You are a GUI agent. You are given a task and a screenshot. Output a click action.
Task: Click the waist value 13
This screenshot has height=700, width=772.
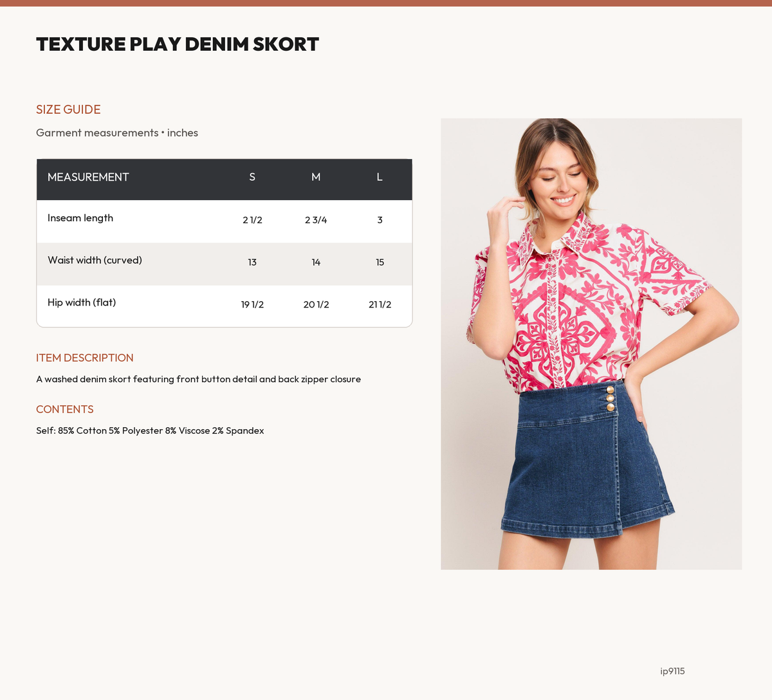pyautogui.click(x=252, y=262)
